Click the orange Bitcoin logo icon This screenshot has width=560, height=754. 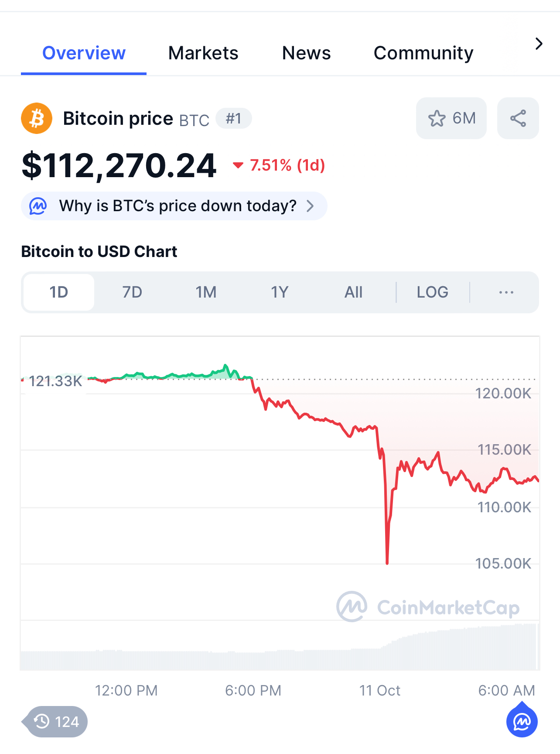point(37,118)
